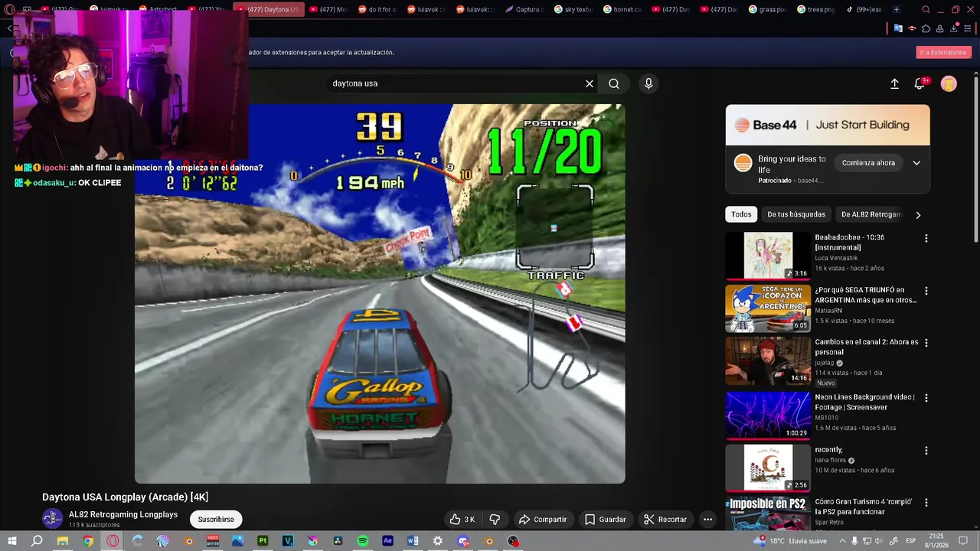
Task: Clip the video using Recortar
Action: 665,519
